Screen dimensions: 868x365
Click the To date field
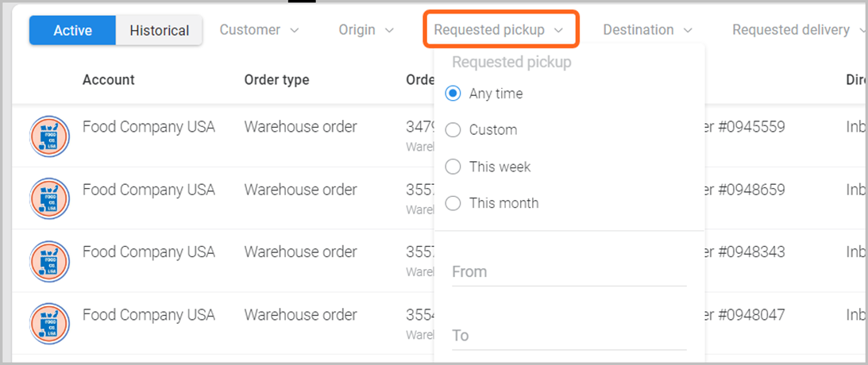[569, 336]
